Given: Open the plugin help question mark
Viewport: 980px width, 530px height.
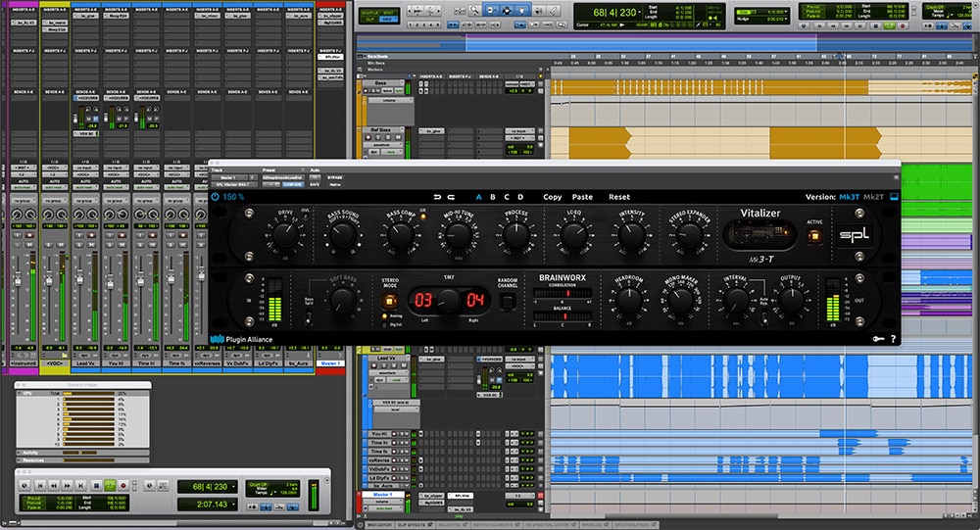Looking at the screenshot, I should pyautogui.click(x=893, y=339).
